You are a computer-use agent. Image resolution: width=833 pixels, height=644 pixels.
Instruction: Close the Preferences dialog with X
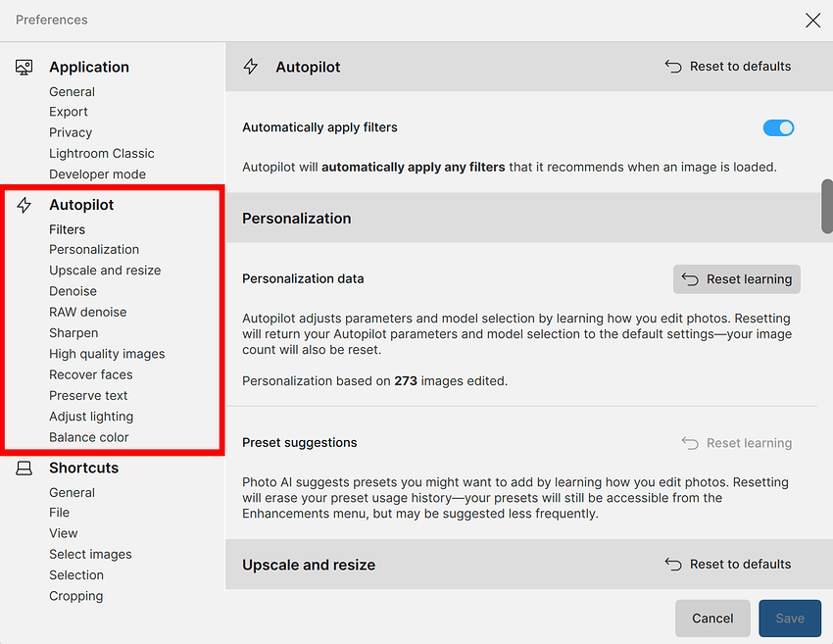pyautogui.click(x=812, y=21)
